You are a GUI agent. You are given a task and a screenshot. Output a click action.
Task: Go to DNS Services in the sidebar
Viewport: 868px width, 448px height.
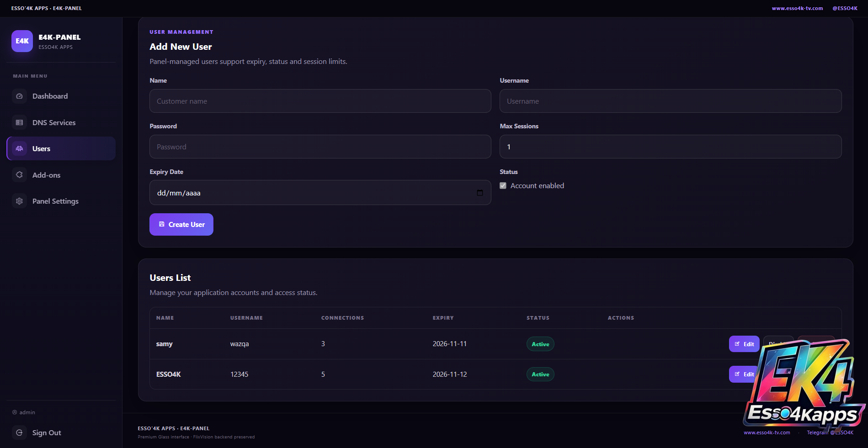(x=61, y=122)
